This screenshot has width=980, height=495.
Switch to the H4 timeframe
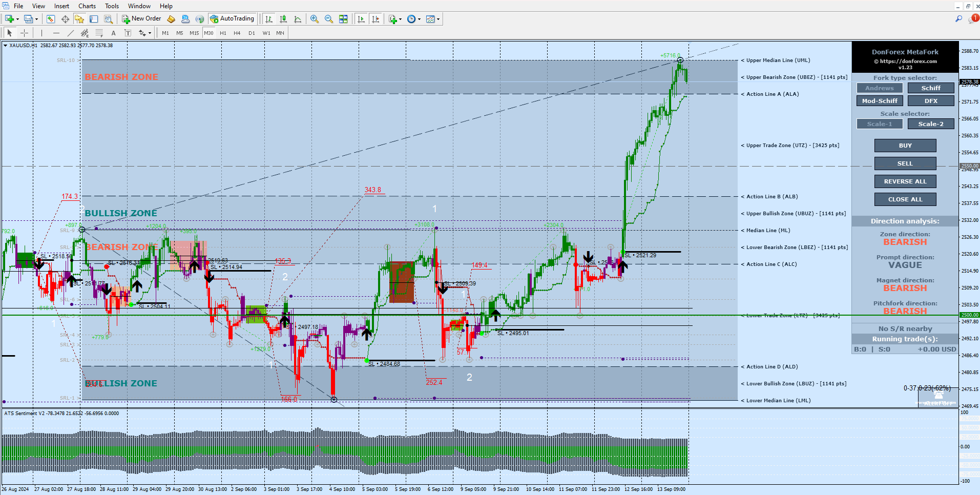pos(237,33)
